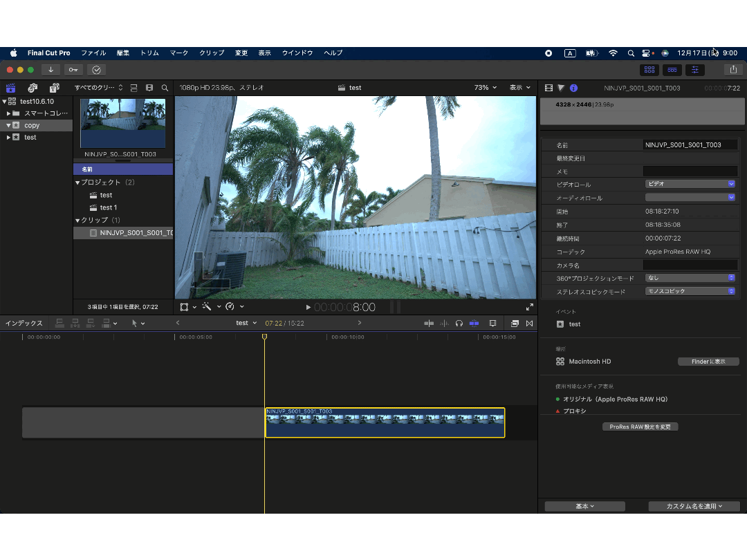The image size is (747, 560).
Task: Collapse the プロジェクト group disclosure triangle
Action: pyautogui.click(x=77, y=183)
